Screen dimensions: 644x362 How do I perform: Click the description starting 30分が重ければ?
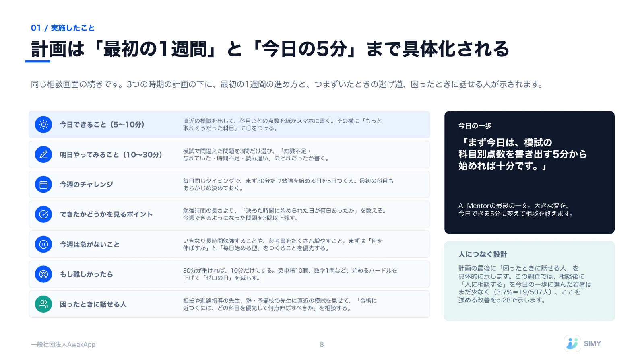click(x=290, y=274)
